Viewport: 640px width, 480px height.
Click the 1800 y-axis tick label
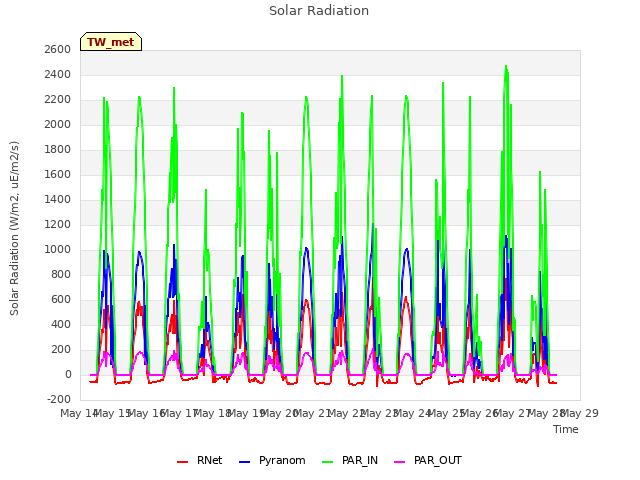(x=58, y=149)
